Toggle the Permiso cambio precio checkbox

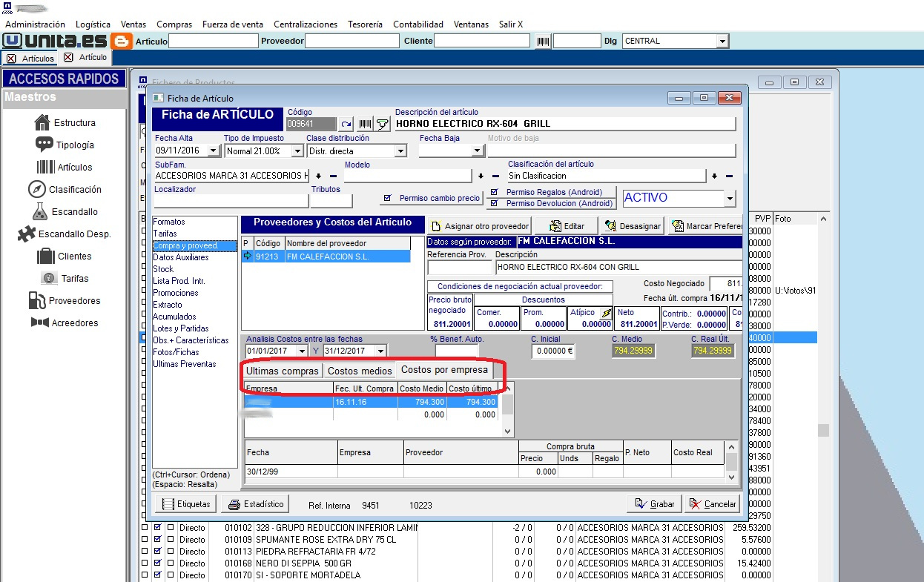tap(387, 199)
